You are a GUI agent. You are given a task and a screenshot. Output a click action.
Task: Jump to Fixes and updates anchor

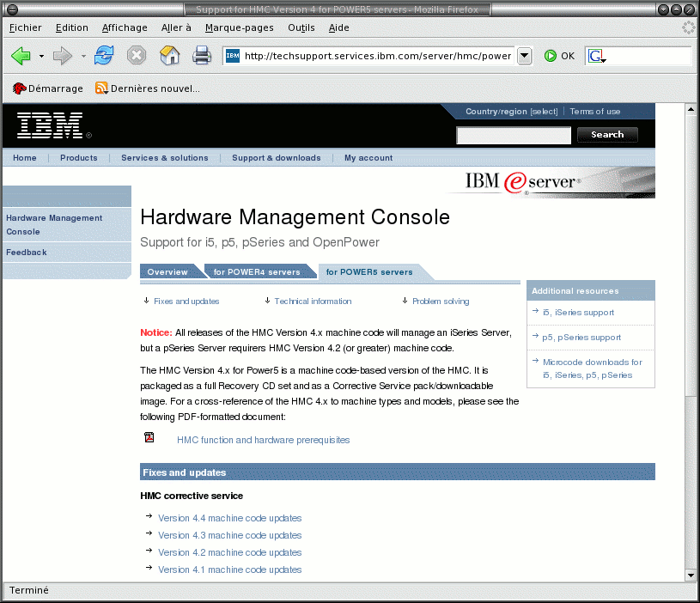coord(186,301)
